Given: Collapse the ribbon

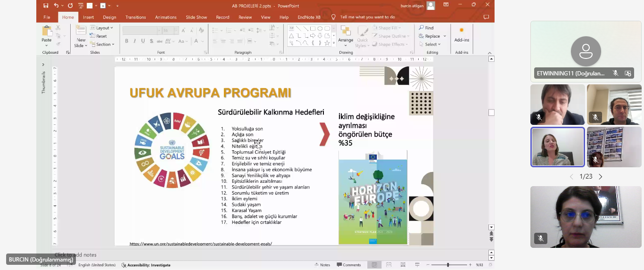Looking at the screenshot, I should point(490,53).
